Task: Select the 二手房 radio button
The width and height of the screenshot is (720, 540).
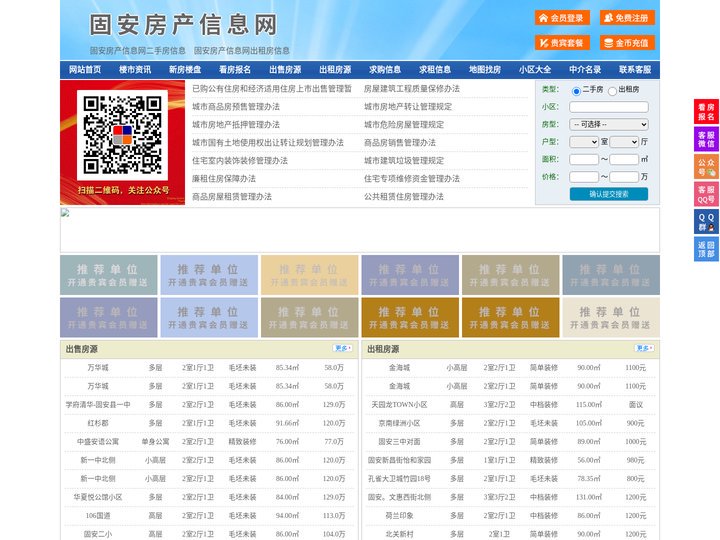Action: (x=576, y=91)
